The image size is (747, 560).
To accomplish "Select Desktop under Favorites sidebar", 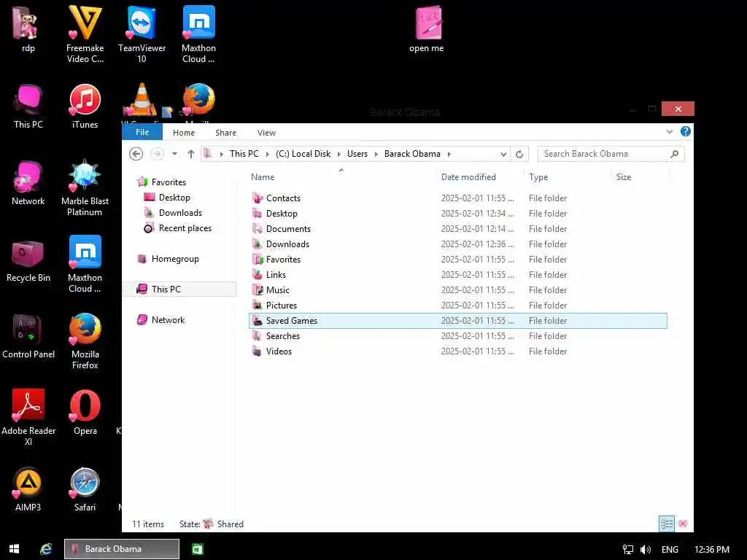I will (x=167, y=197).
